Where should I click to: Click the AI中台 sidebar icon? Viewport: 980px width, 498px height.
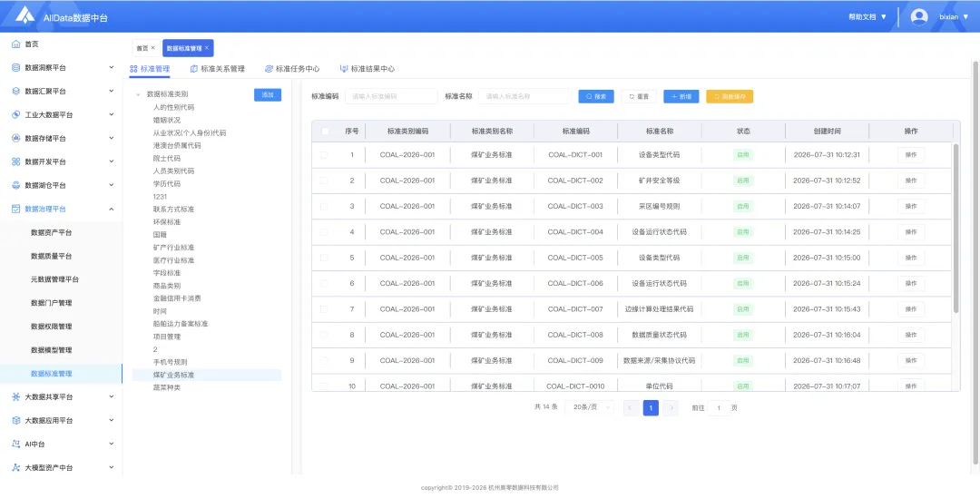point(16,444)
